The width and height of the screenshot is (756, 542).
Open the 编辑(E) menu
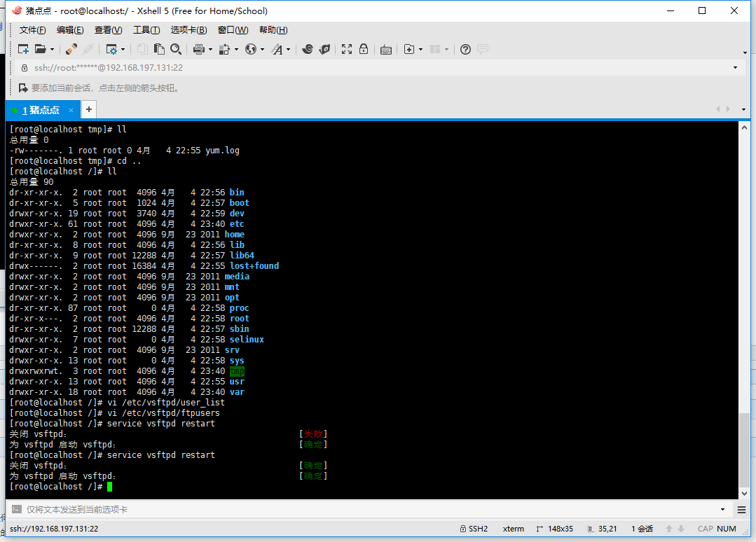pyautogui.click(x=70, y=30)
